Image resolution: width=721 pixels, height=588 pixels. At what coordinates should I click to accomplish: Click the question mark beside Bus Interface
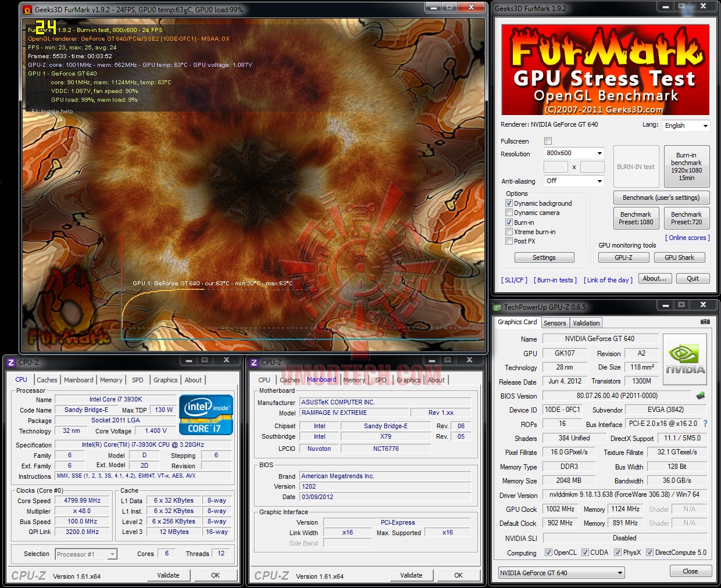tap(705, 424)
